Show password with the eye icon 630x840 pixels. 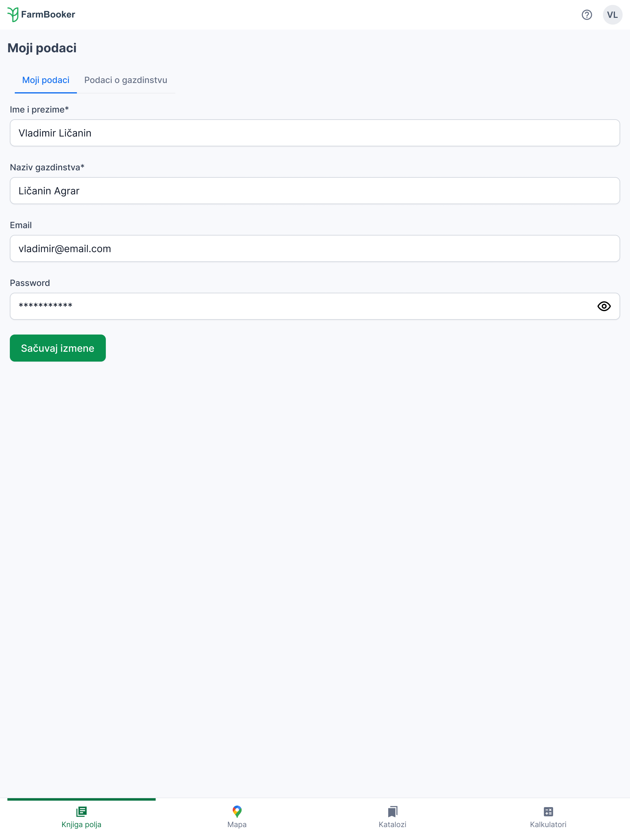(604, 306)
